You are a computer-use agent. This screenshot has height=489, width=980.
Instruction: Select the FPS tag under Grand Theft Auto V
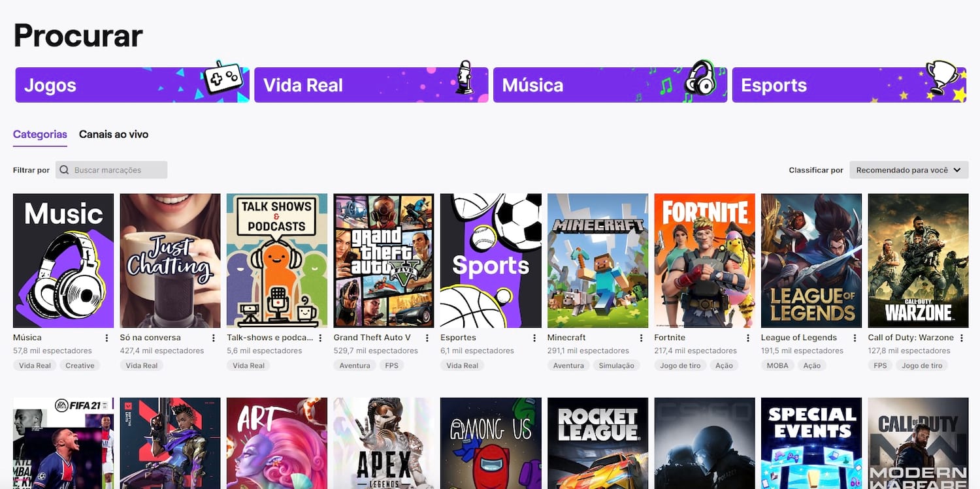coord(391,366)
